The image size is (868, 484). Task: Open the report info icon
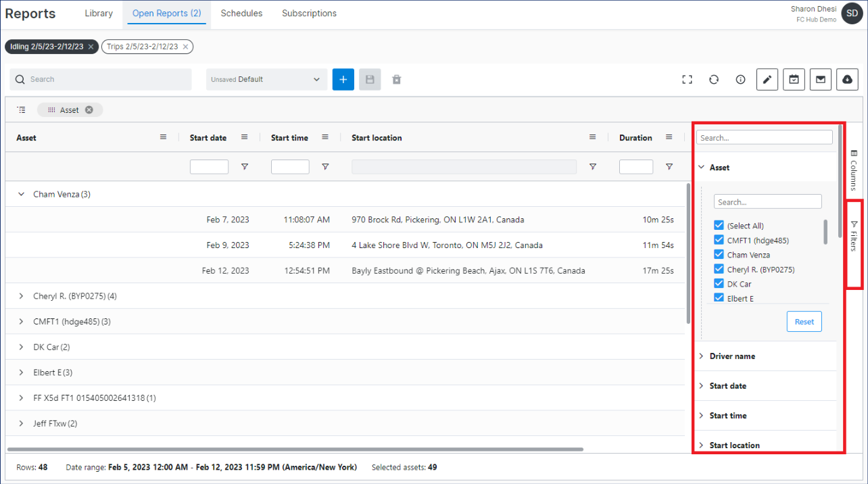(740, 80)
